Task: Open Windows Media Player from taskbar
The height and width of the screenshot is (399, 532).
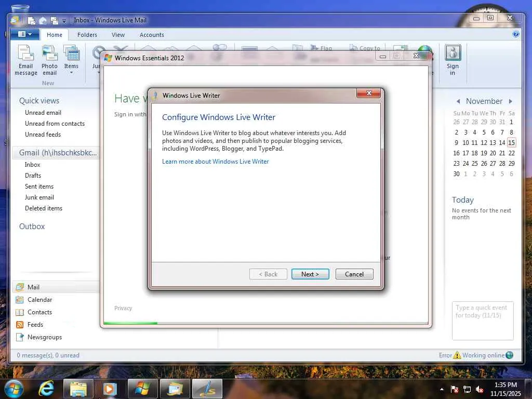Action: (x=109, y=389)
